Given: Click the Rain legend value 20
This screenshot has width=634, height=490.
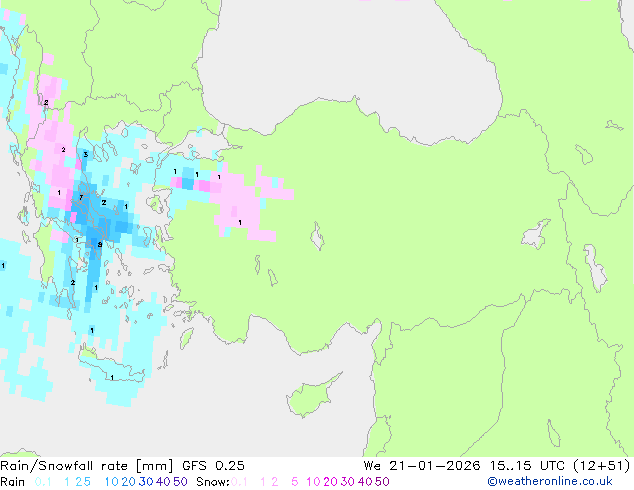Looking at the screenshot, I should tap(129, 482).
